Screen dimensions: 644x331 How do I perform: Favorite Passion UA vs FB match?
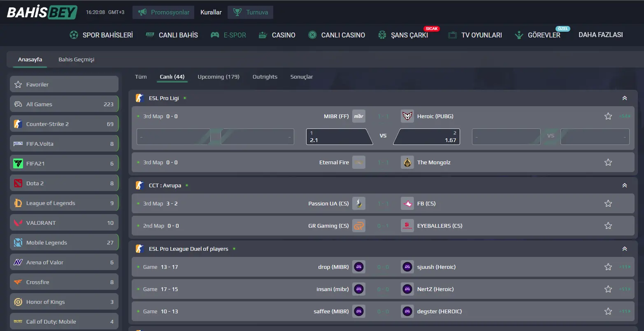tap(608, 203)
